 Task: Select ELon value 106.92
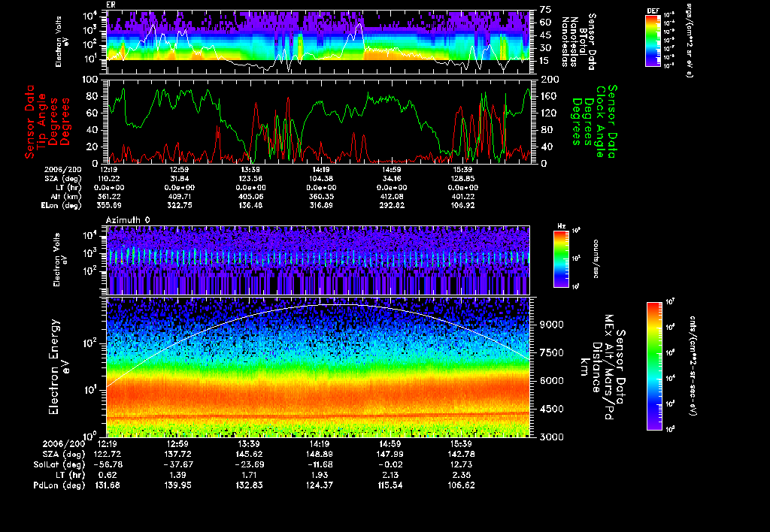point(462,205)
